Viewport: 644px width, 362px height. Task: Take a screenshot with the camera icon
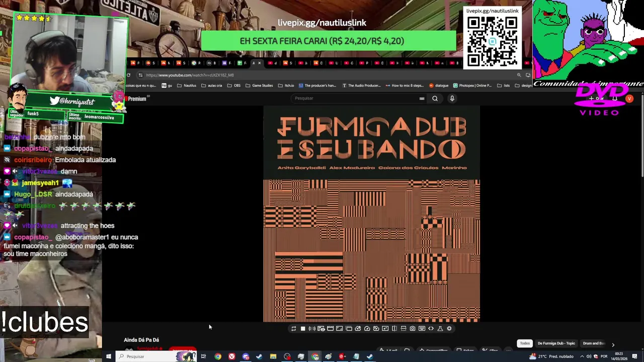[413, 328]
